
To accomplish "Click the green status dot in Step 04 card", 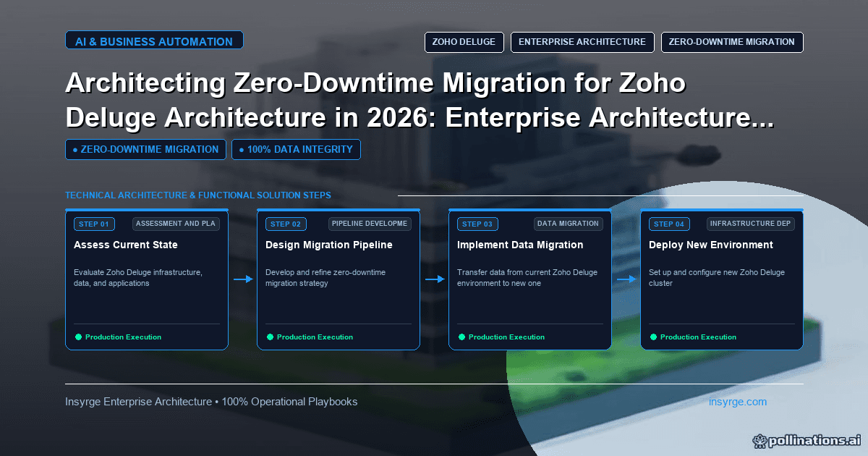I will point(653,337).
